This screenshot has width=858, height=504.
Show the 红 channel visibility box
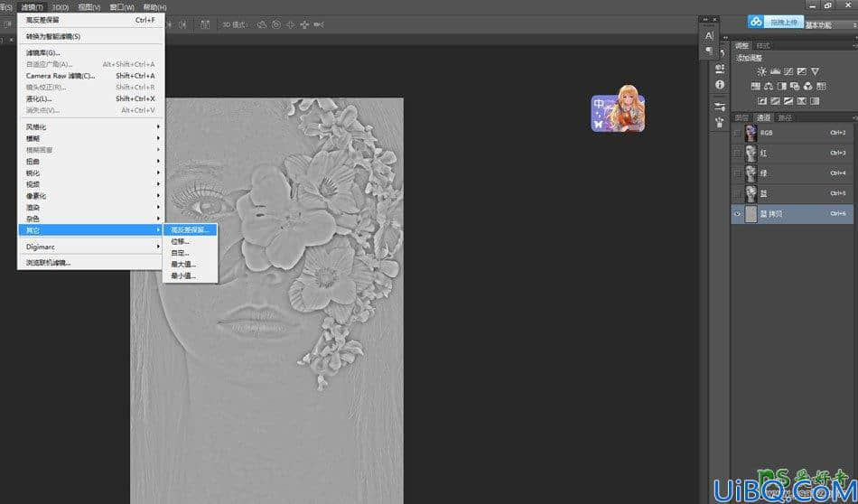(x=737, y=154)
